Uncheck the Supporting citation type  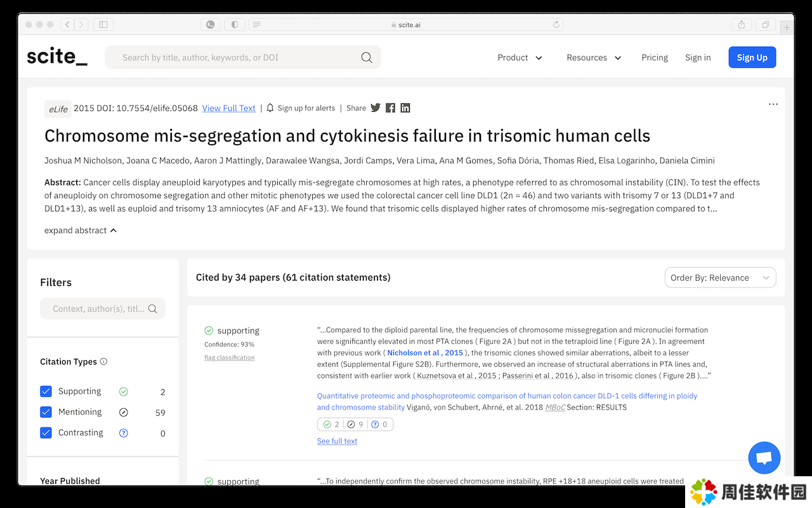tap(46, 391)
